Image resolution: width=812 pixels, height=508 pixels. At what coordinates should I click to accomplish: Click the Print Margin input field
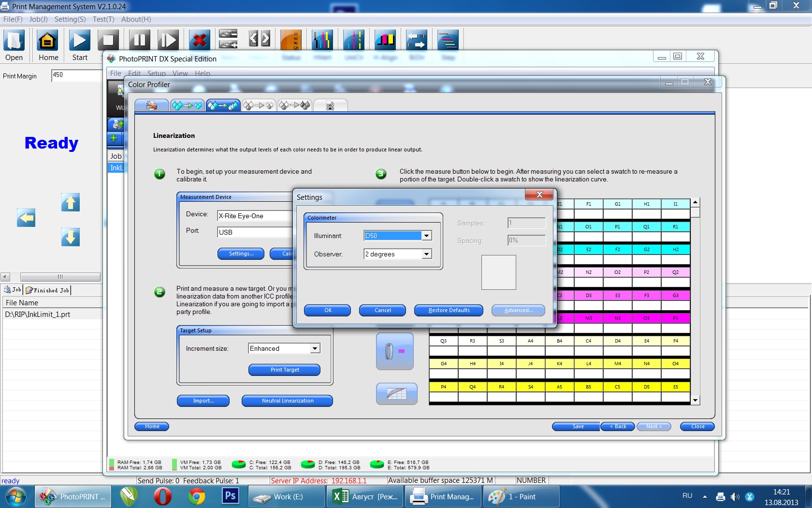tap(77, 75)
